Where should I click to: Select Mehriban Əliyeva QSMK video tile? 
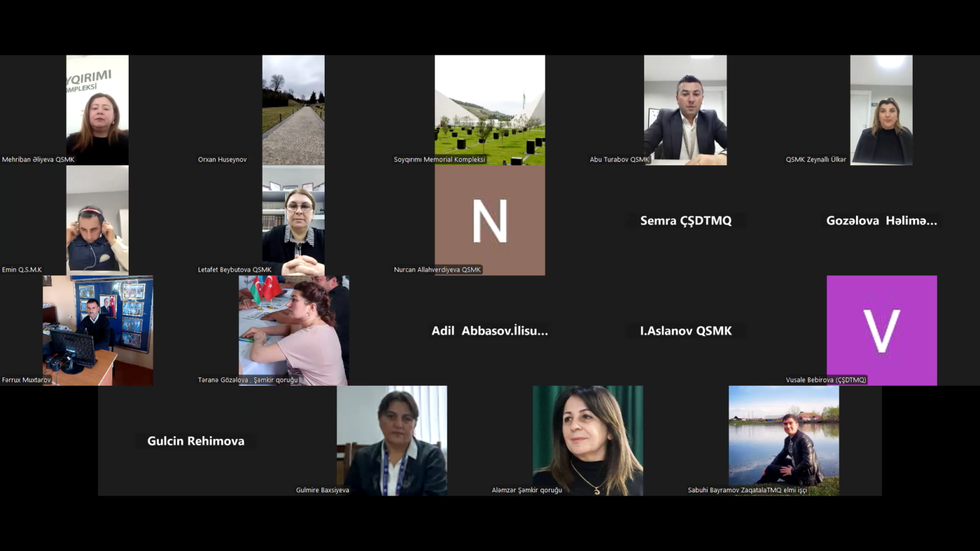click(x=97, y=109)
